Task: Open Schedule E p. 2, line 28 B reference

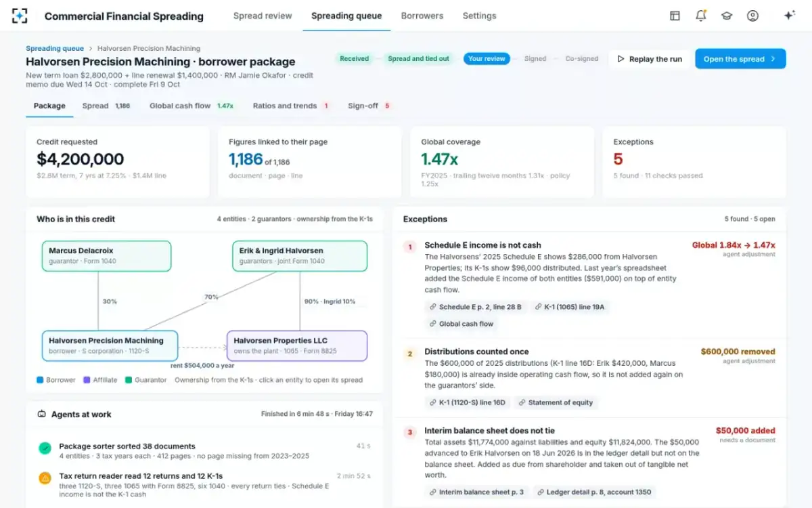Action: coord(476,307)
